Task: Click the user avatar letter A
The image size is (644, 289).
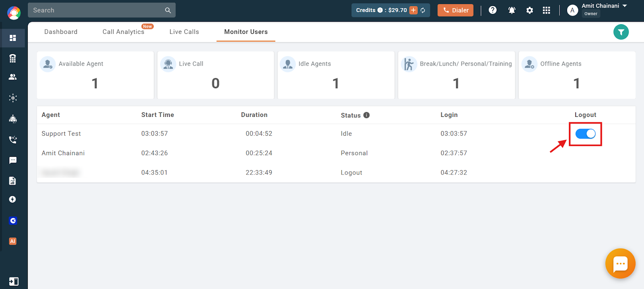Action: pyautogui.click(x=572, y=10)
